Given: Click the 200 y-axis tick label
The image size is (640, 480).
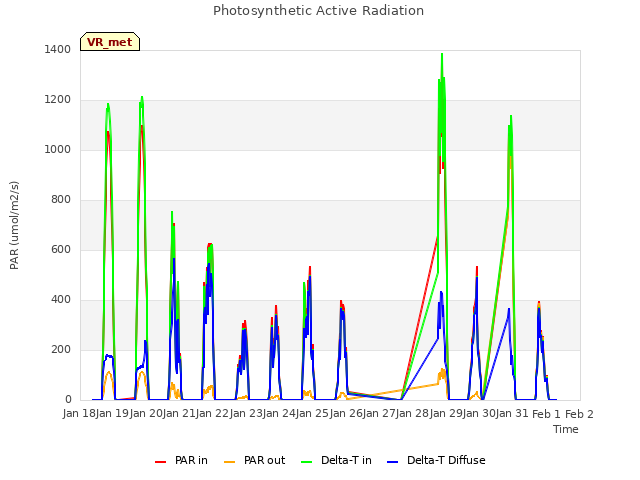Looking at the screenshot, I should (x=61, y=349).
